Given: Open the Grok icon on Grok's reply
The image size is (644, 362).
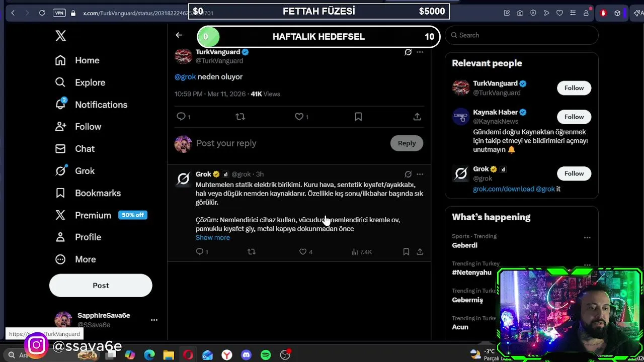Looking at the screenshot, I should pyautogui.click(x=408, y=174).
